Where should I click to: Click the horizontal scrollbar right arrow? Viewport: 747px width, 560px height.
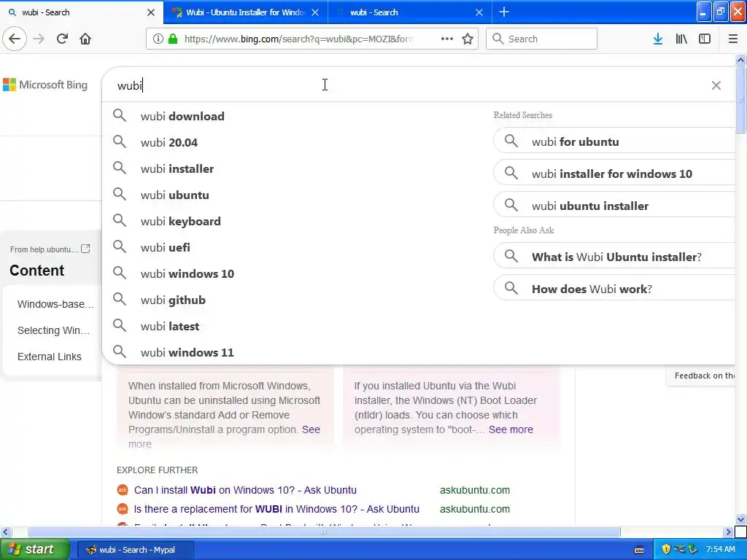[x=728, y=532]
